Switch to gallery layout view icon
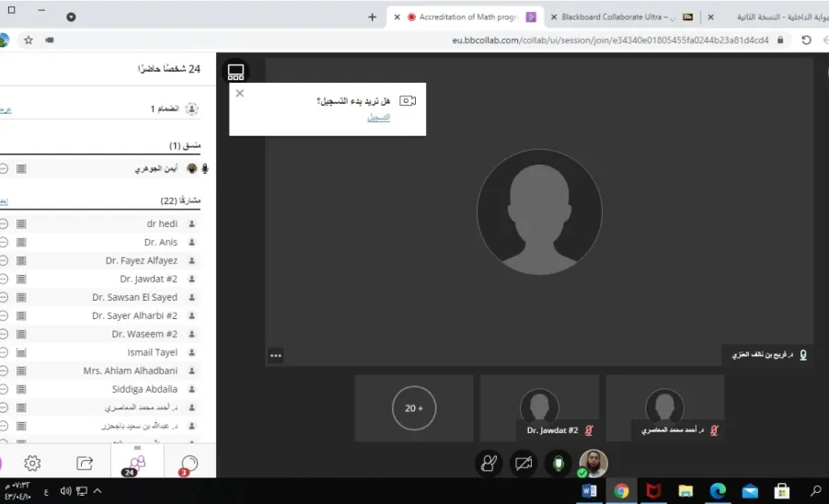The image size is (829, 504). (236, 72)
